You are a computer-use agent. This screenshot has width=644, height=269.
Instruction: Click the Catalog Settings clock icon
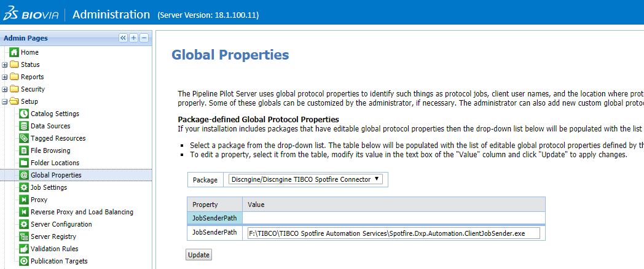[x=24, y=114]
